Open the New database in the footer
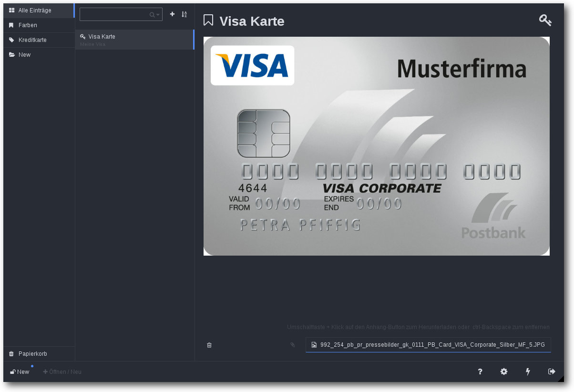The height and width of the screenshot is (392, 574). pyautogui.click(x=20, y=371)
